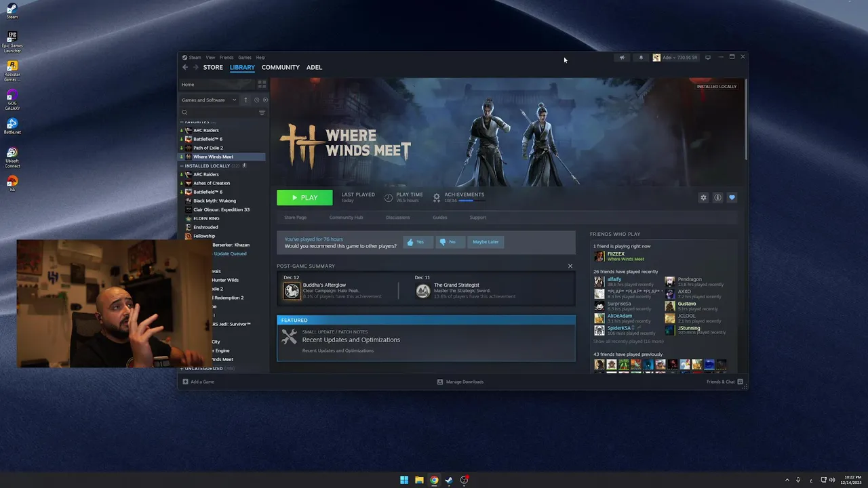Open the Guides tab
868x488 pixels.
pos(440,218)
